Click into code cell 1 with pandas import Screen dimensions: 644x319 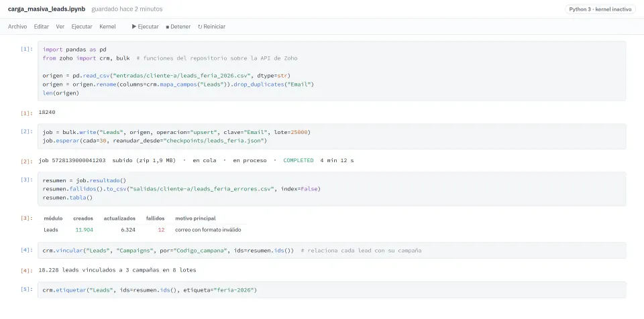331,71
